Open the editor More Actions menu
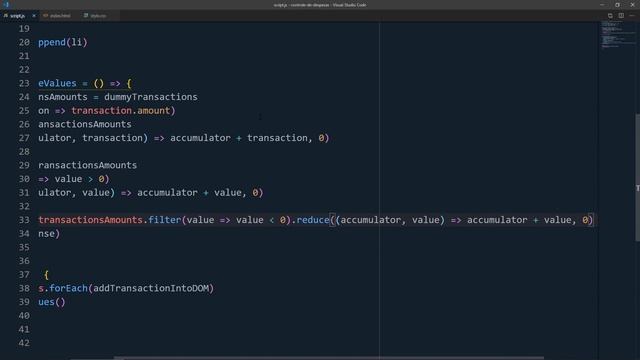This screenshot has width=640, height=360. click(x=632, y=16)
